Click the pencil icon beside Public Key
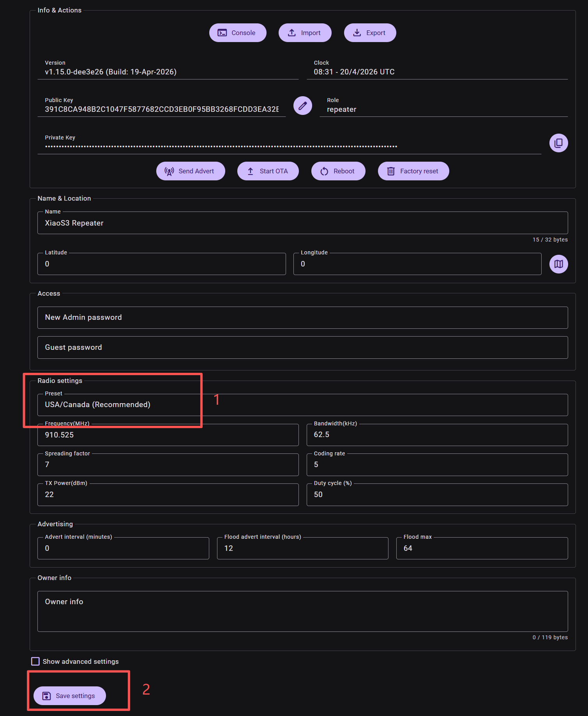The height and width of the screenshot is (716, 588). 302,106
